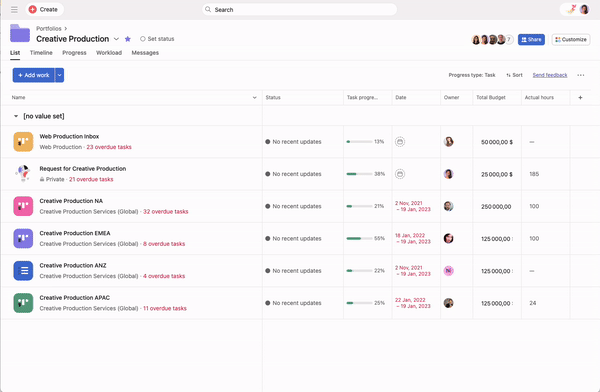Click the Creative Production APAC green icon
The width and height of the screenshot is (600, 392).
tap(23, 303)
